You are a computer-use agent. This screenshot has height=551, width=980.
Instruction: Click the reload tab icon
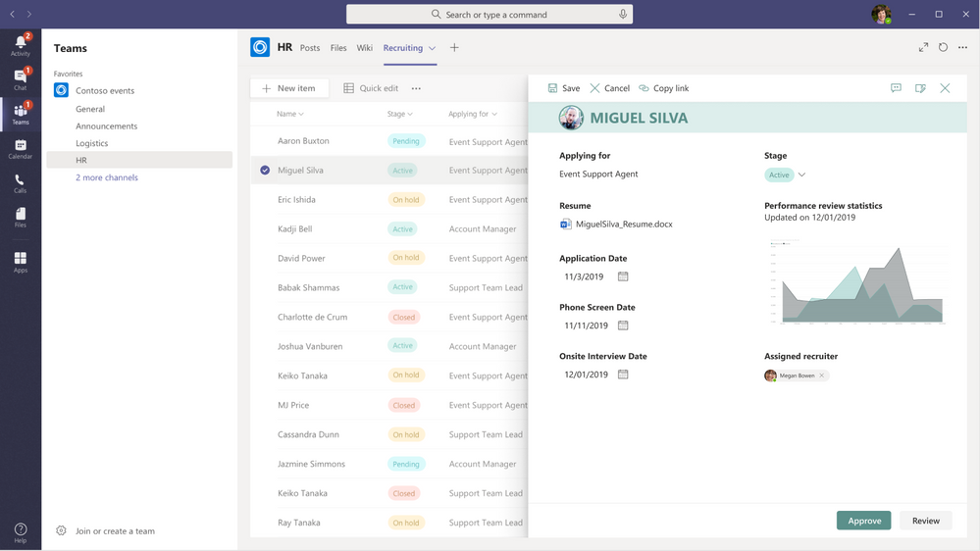(x=943, y=47)
